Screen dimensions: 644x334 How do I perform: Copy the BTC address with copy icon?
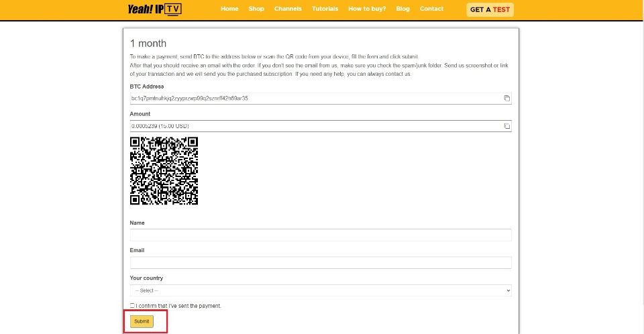507,98
